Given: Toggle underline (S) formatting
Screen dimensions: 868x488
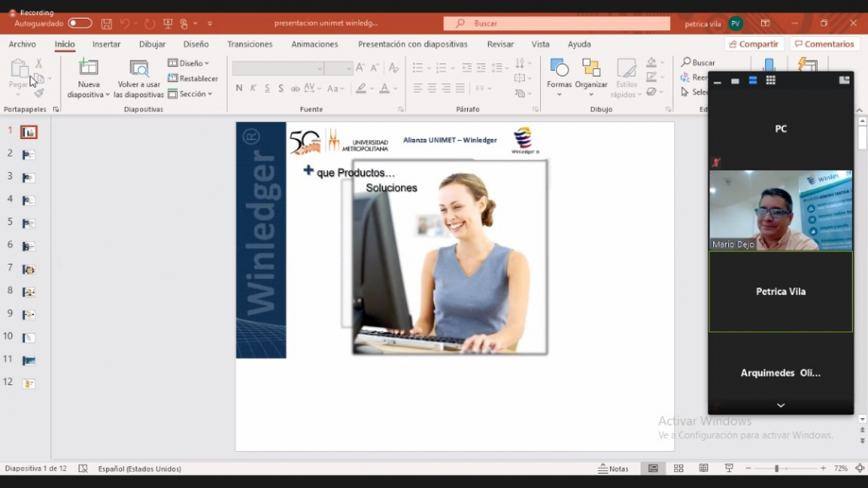Looking at the screenshot, I should (267, 88).
